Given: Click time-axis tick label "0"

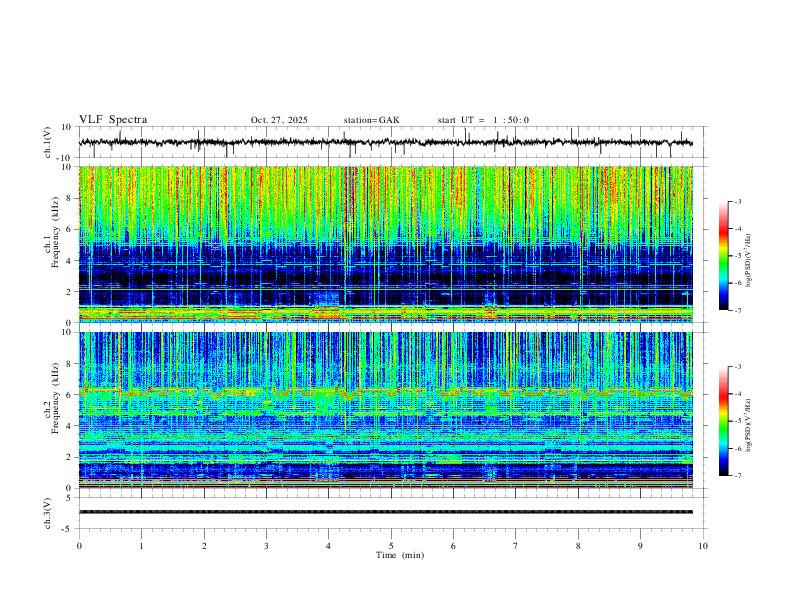Looking at the screenshot, I should tap(79, 546).
